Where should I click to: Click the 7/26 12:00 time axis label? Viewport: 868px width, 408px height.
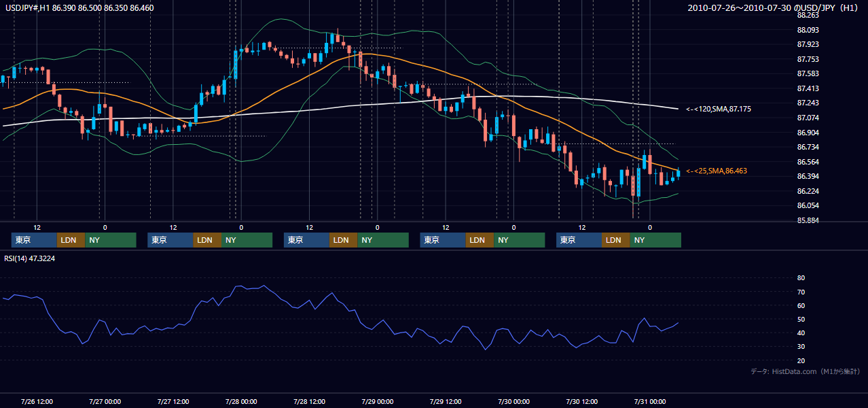click(37, 401)
